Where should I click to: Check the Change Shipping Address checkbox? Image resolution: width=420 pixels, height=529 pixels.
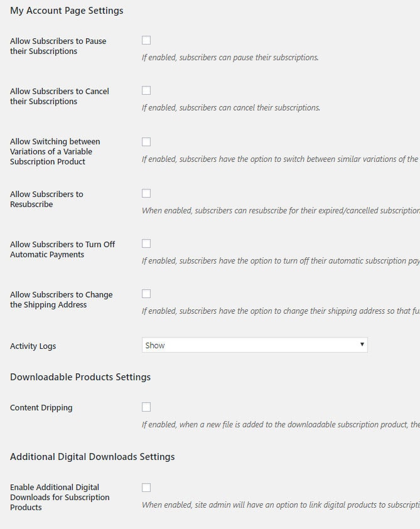(146, 294)
